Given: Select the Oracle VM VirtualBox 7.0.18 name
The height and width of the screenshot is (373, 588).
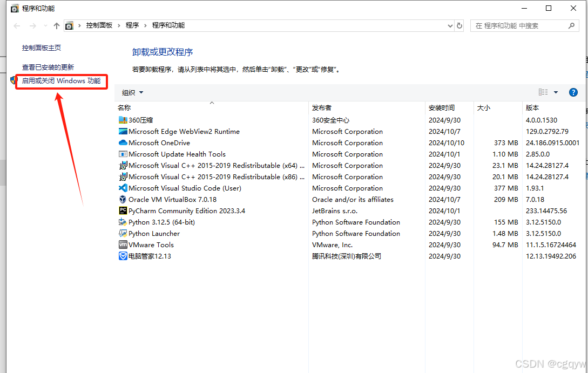Looking at the screenshot, I should pyautogui.click(x=172, y=199).
